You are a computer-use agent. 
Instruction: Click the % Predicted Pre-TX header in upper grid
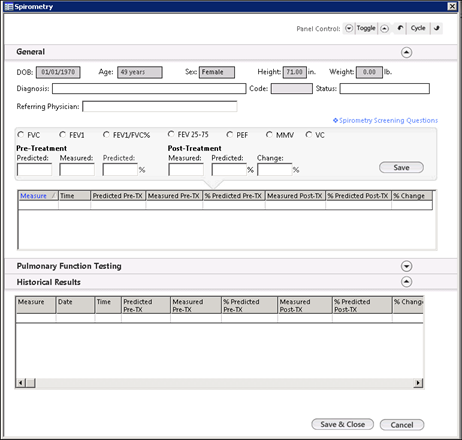tap(234, 196)
